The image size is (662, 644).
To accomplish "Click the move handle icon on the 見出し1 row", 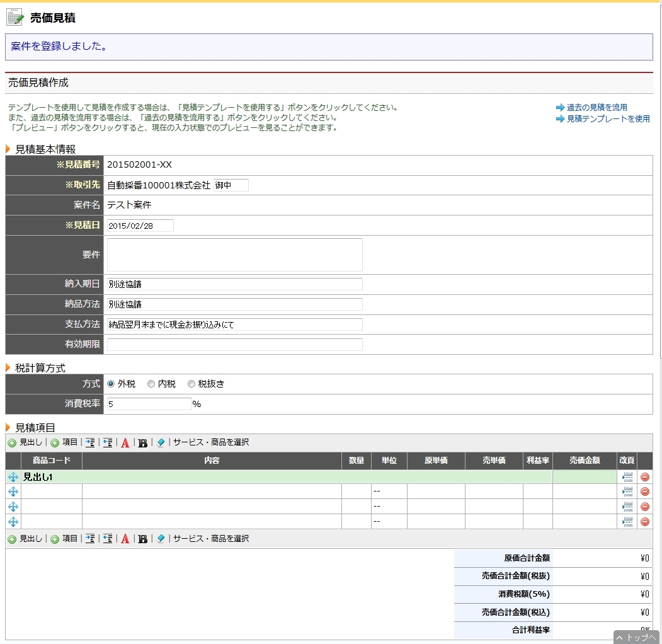I will (13, 477).
